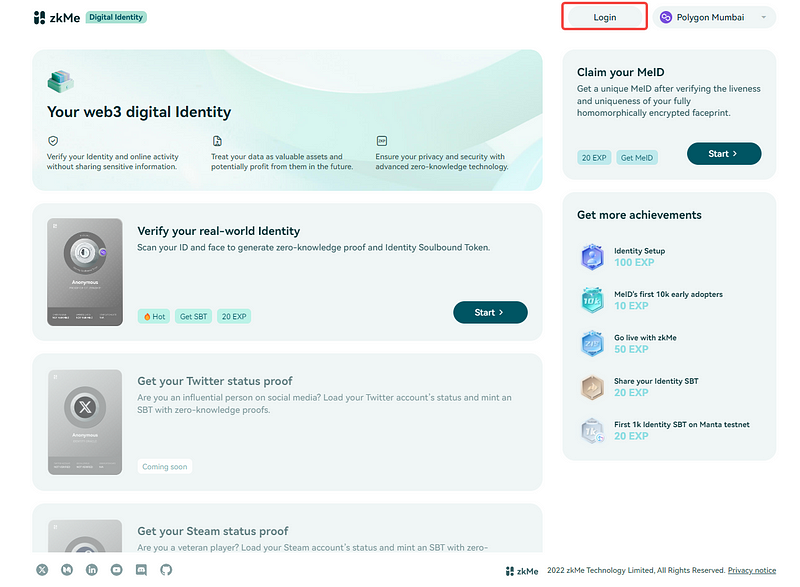This screenshot has width=800, height=587.
Task: Select the Go live with zkMe badge
Action: coord(593,343)
